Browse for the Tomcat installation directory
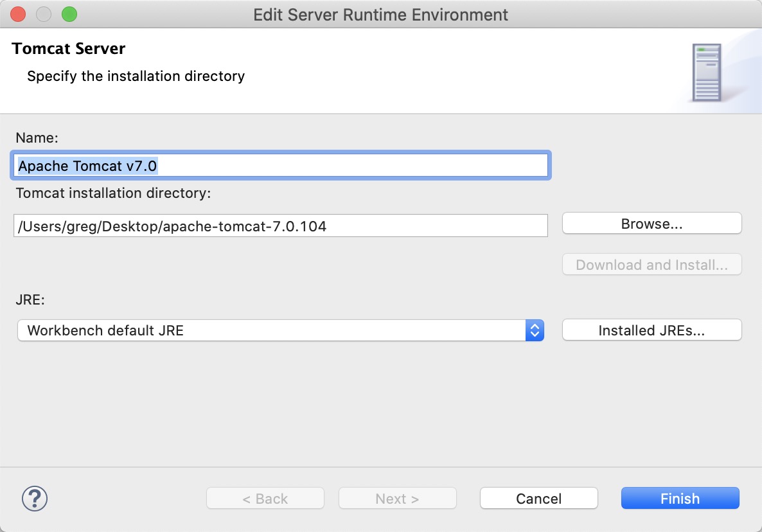Screen dimensions: 762x532 point(651,224)
